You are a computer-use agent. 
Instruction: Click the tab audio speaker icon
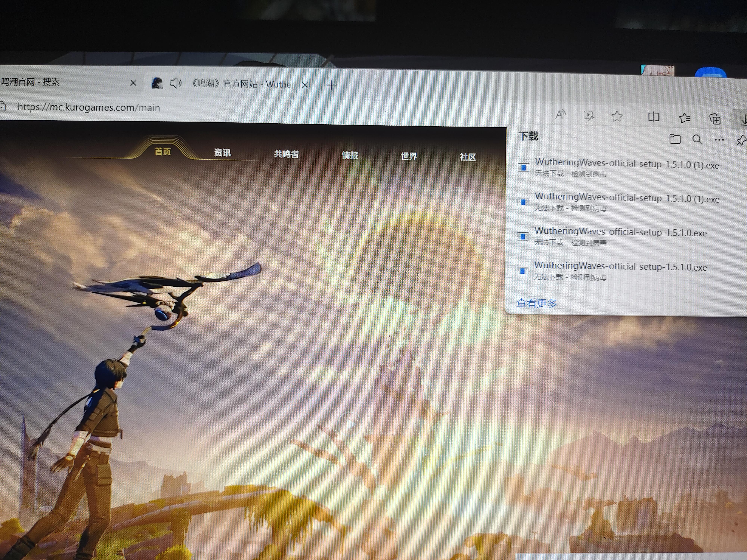click(176, 83)
